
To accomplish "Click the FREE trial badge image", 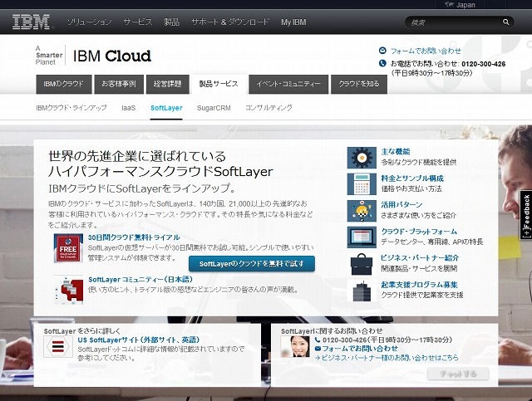I will [68, 248].
